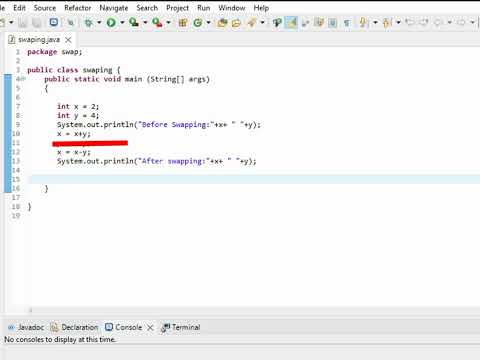Screen dimensions: 480x360
Task: Click the Open Type toolbar icon
Action: [x=222, y=23]
